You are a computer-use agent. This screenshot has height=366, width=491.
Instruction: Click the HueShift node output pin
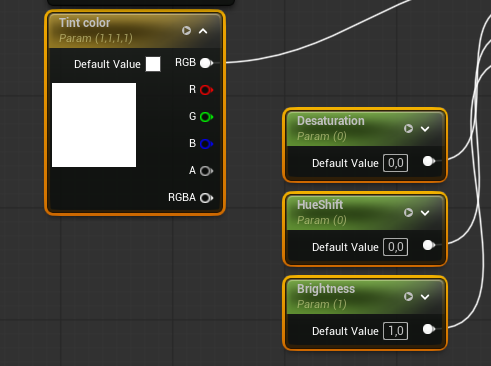[429, 245]
